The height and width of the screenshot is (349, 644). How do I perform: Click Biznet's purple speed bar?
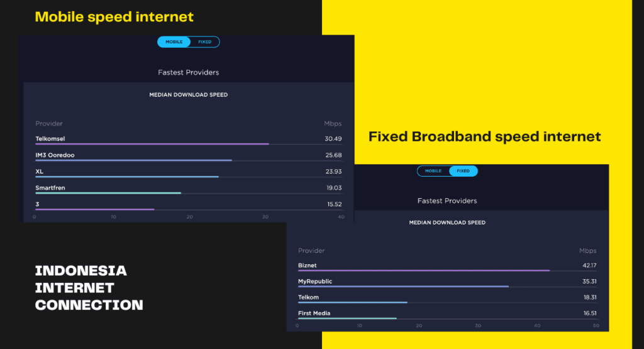click(x=424, y=270)
